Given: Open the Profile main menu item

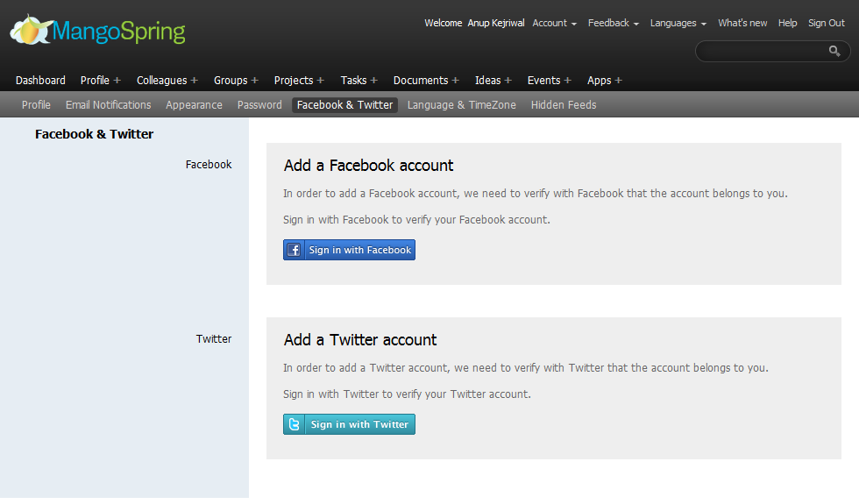Looking at the screenshot, I should click(95, 81).
